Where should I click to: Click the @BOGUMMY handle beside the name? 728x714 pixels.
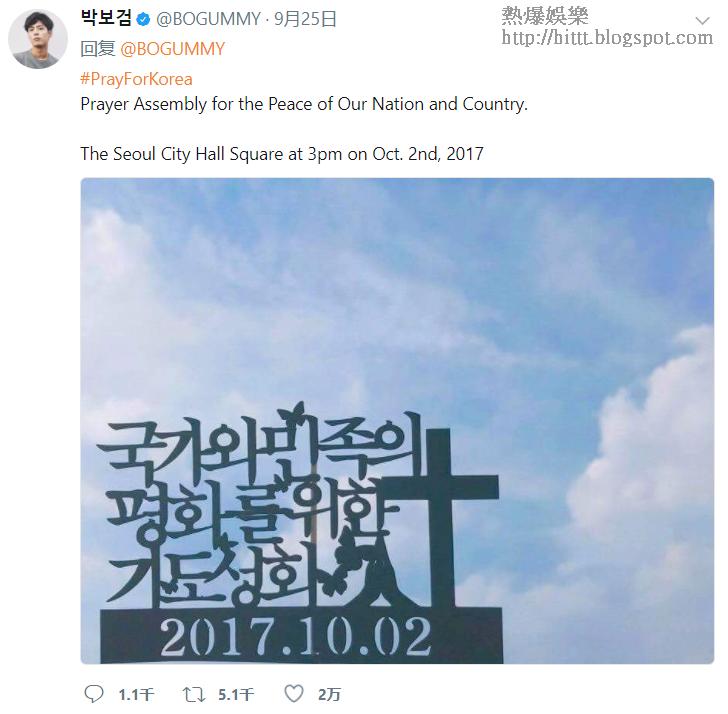(x=208, y=19)
